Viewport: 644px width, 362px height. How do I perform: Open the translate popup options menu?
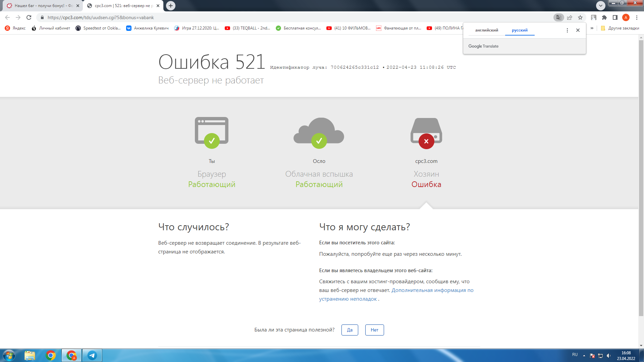click(x=567, y=30)
